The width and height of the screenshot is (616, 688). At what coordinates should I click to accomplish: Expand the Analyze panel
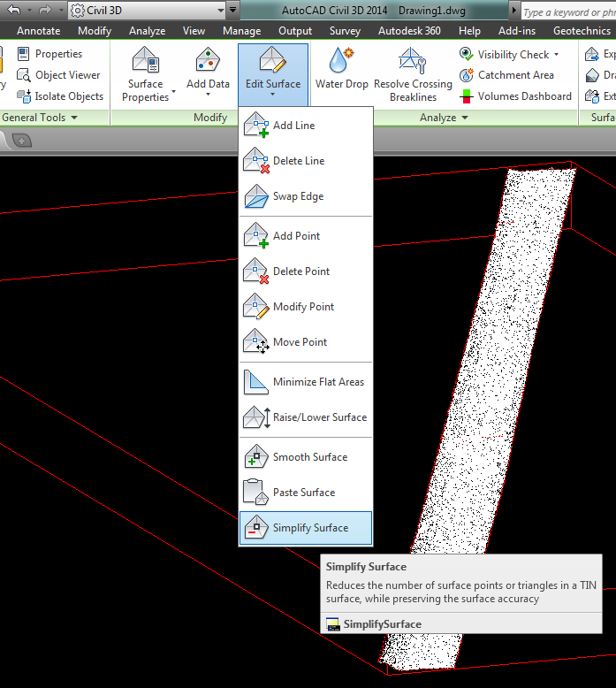click(x=444, y=118)
